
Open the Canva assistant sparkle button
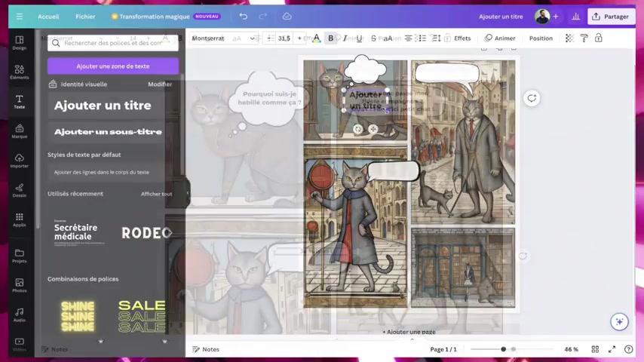coord(619,321)
